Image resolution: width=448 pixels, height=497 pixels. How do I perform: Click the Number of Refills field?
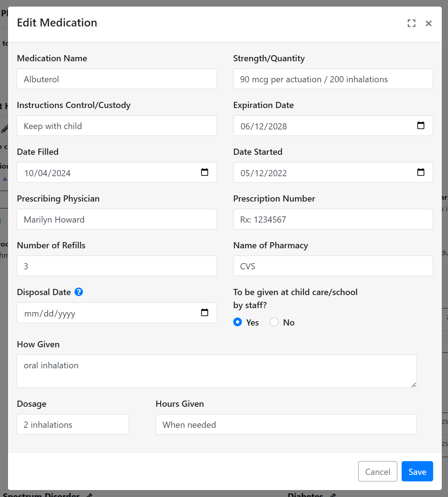(117, 266)
